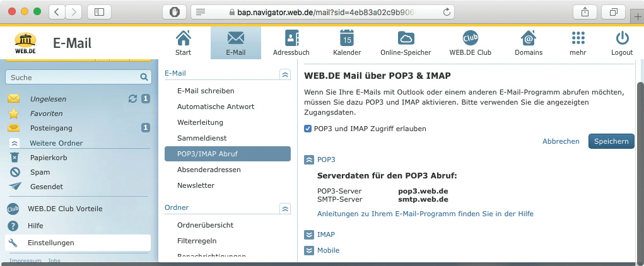Open the Ungelesen folder

point(48,99)
